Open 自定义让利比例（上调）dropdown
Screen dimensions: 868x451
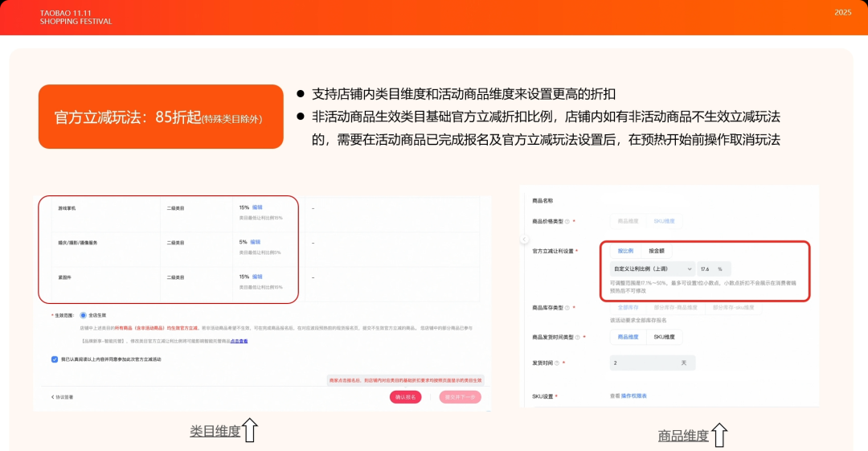pos(653,269)
